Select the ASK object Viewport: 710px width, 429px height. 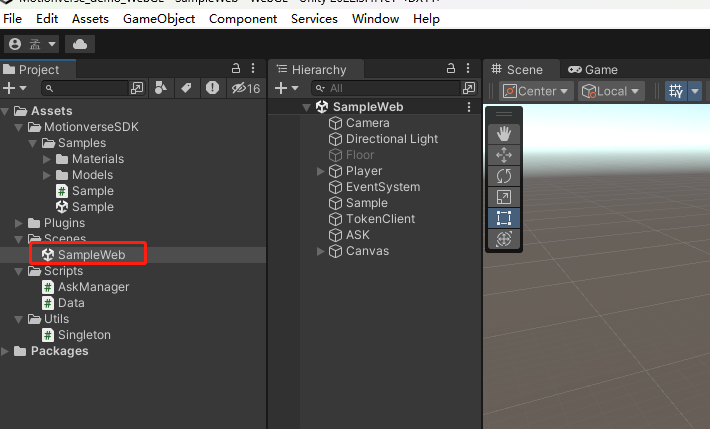point(349,235)
